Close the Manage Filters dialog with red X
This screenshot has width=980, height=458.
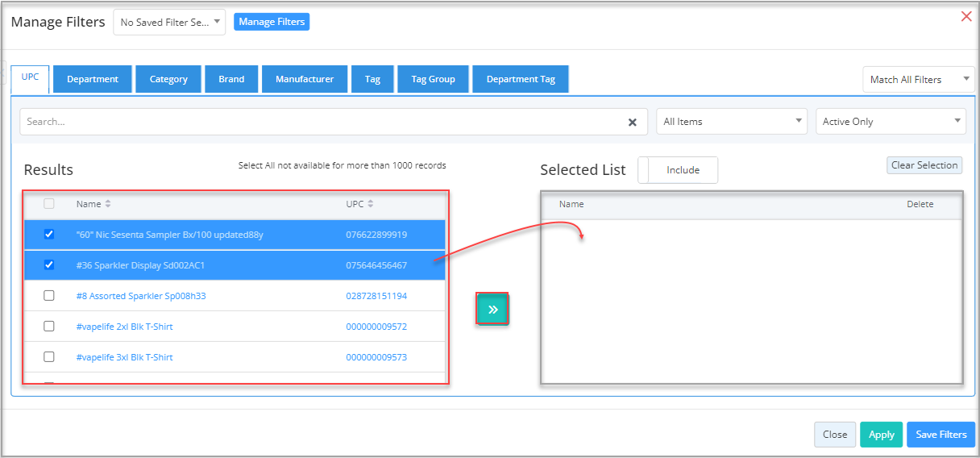point(966,16)
